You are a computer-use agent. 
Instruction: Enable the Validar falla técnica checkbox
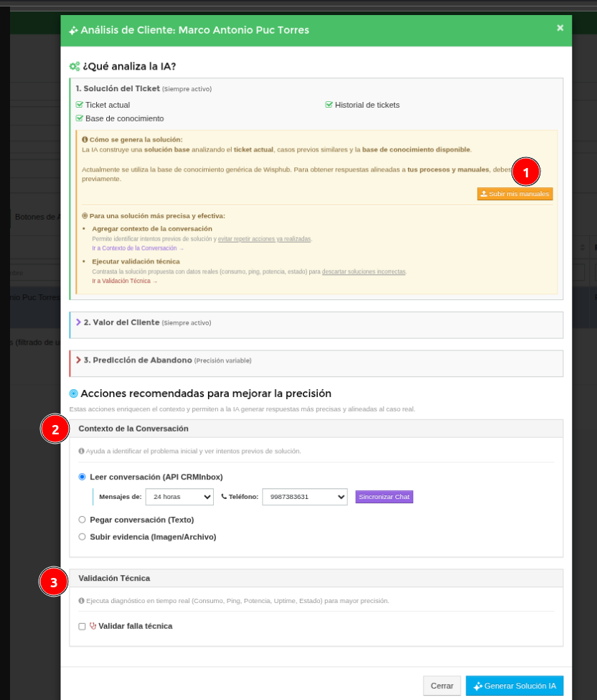82,627
